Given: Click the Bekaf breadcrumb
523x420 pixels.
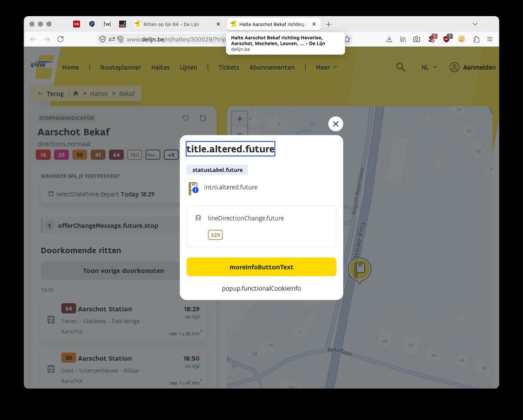Looking at the screenshot, I should pos(127,94).
